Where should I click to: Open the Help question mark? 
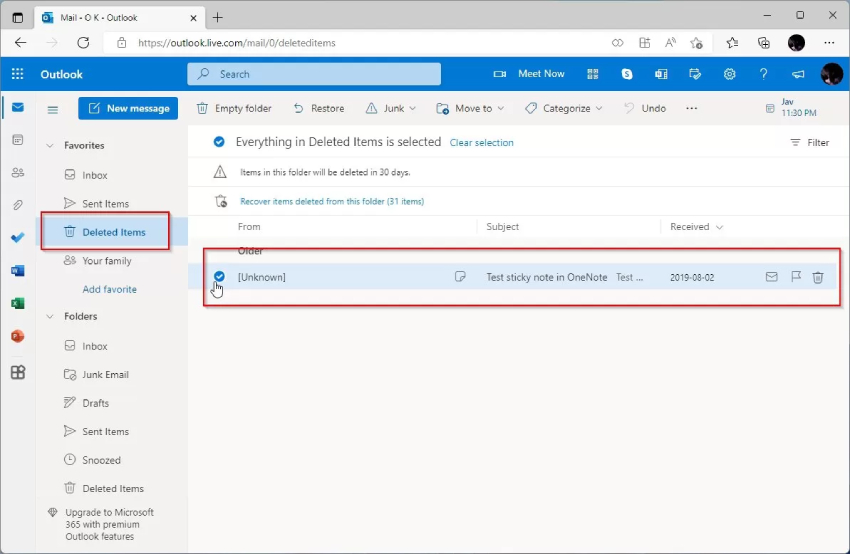click(763, 74)
